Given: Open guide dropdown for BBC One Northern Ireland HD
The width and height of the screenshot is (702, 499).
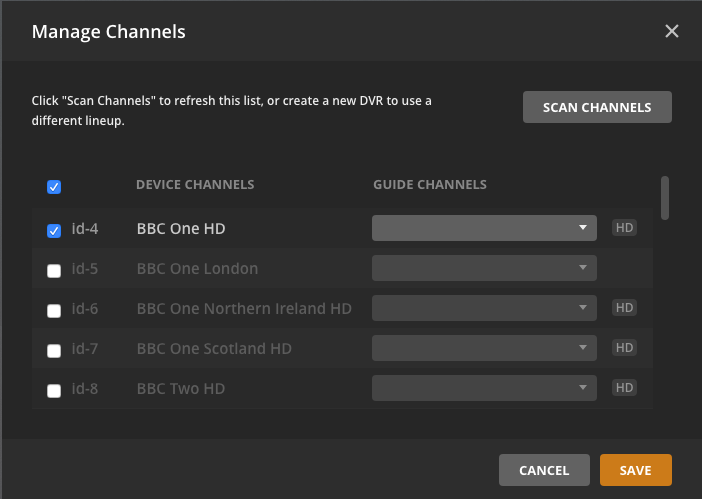Looking at the screenshot, I should [484, 308].
